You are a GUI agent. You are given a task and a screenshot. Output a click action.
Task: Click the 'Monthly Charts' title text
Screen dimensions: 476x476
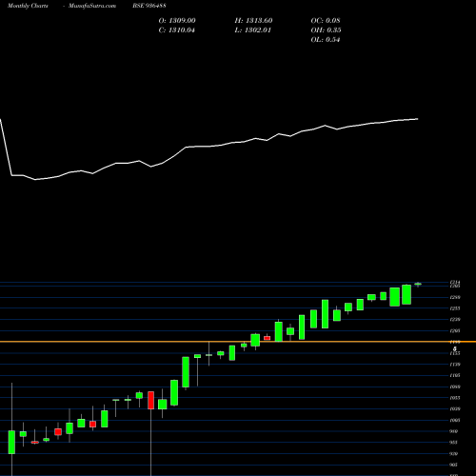[x=28, y=6]
